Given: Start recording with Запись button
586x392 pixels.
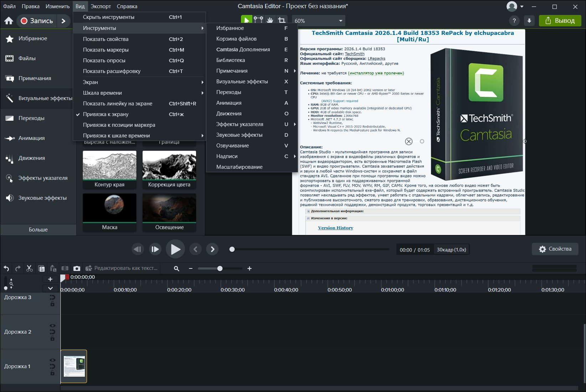Looking at the screenshot, I should pos(36,21).
